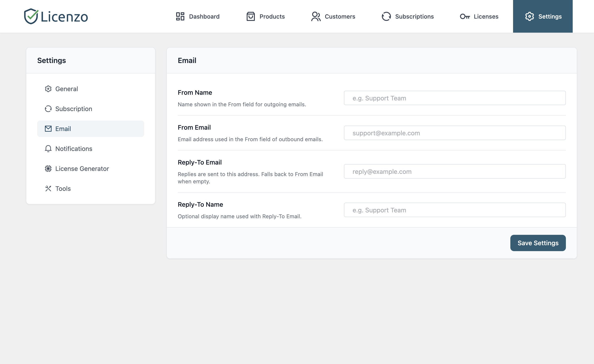Open Subscriptions via the sync icon
The height and width of the screenshot is (364, 594).
[x=386, y=16]
